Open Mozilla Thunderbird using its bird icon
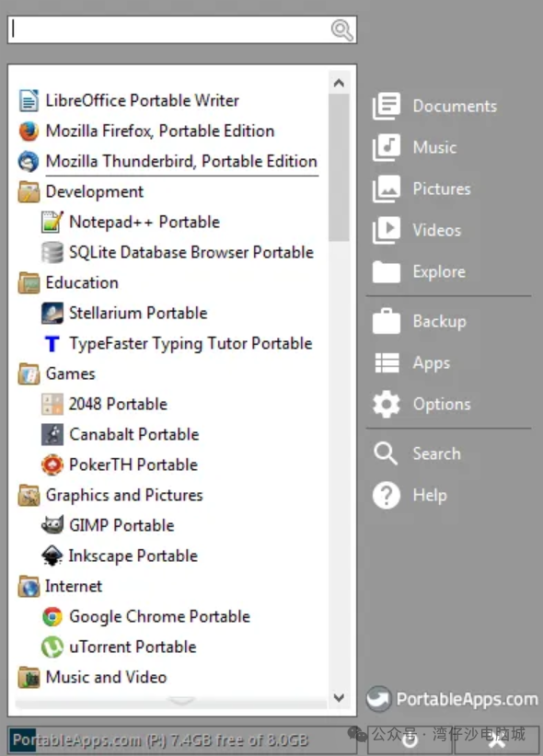This screenshot has height=756, width=543. (29, 162)
